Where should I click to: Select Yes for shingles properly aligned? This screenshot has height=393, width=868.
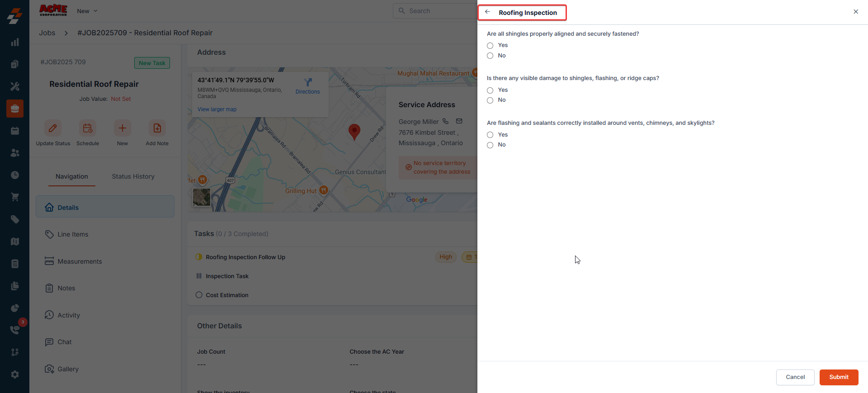[490, 46]
